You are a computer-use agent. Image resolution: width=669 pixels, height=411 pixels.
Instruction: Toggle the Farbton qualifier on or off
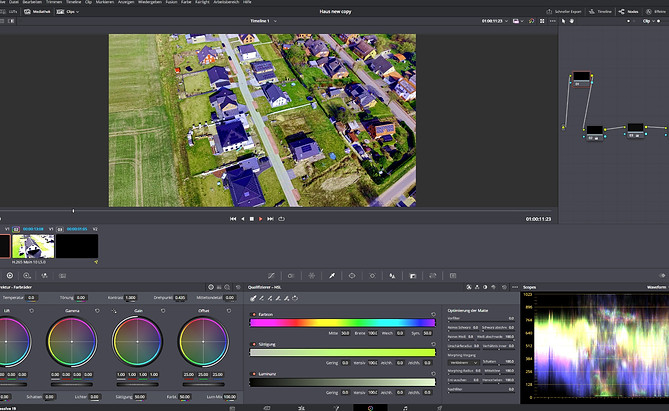(x=253, y=314)
